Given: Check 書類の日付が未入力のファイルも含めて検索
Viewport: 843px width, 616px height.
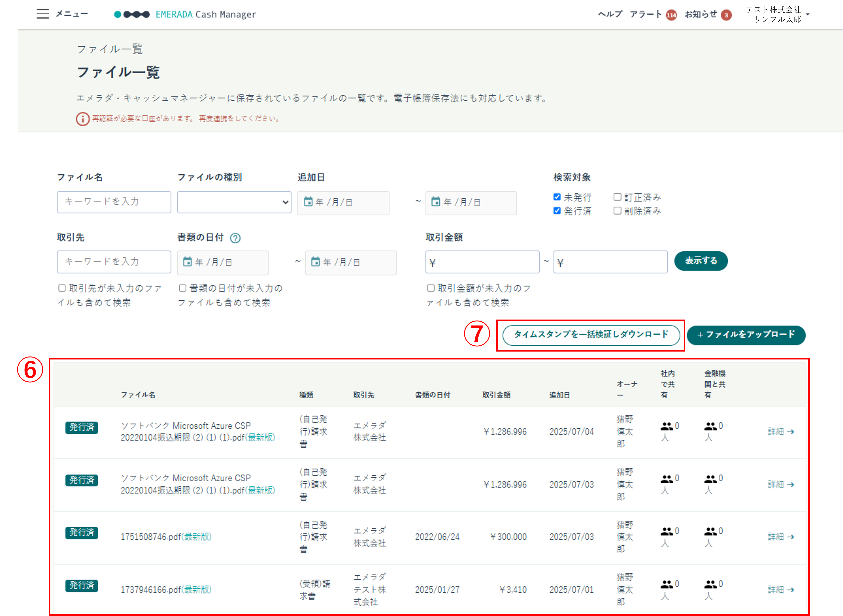Looking at the screenshot, I should [182, 288].
